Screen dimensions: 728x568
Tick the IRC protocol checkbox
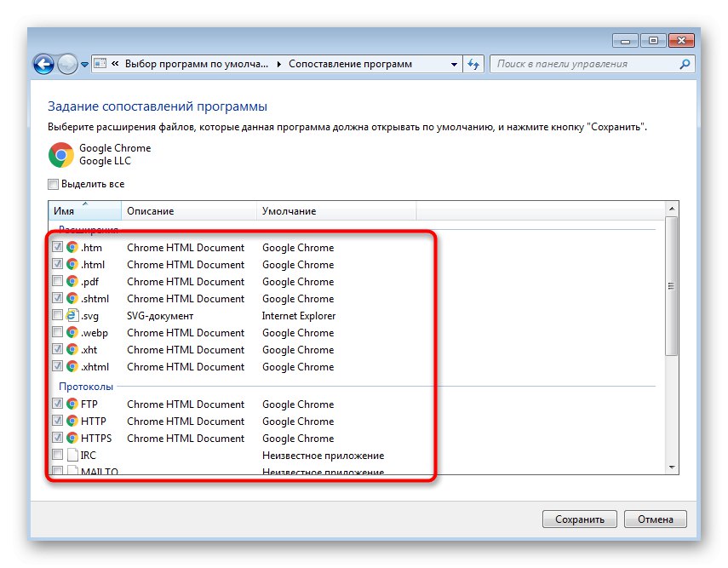57,456
